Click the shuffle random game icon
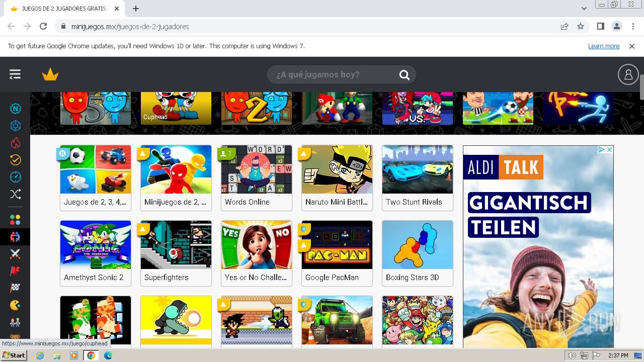Image resolution: width=644 pixels, height=362 pixels. 16,194
